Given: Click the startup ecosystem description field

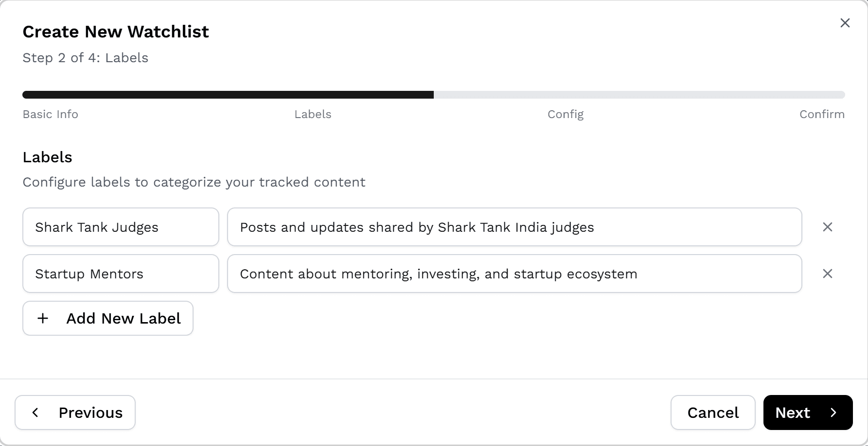Looking at the screenshot, I should point(514,274).
